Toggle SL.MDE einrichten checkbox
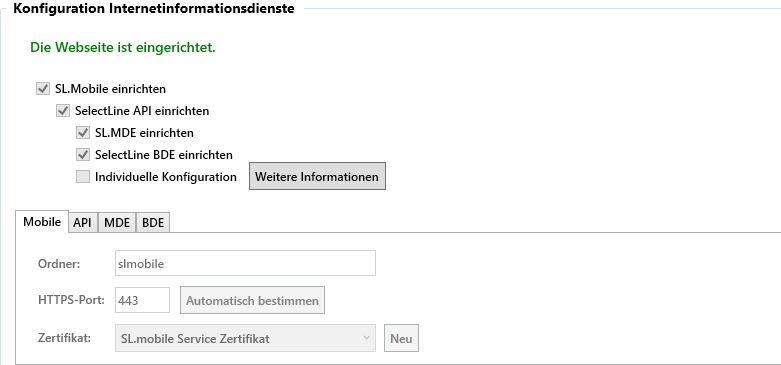 point(83,133)
